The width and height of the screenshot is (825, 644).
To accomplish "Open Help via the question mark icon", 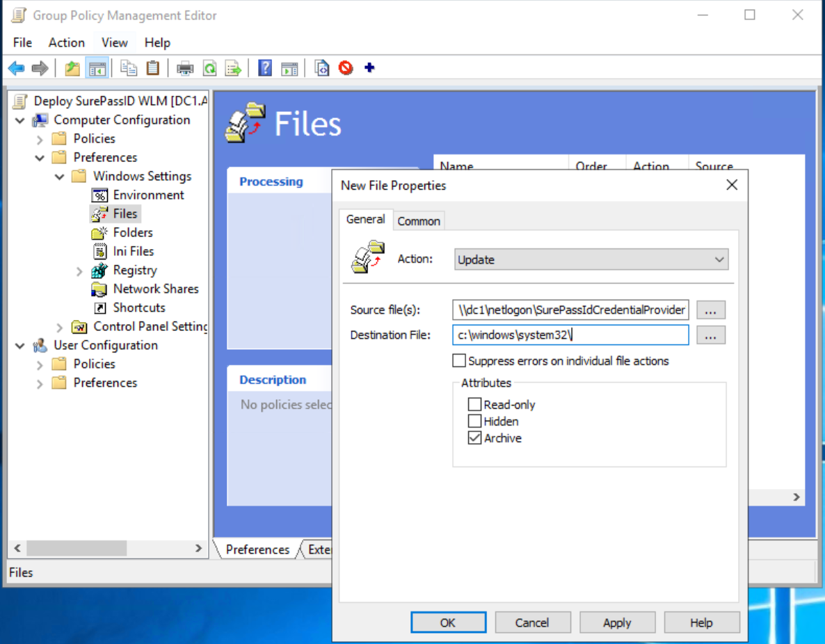I will pos(265,67).
